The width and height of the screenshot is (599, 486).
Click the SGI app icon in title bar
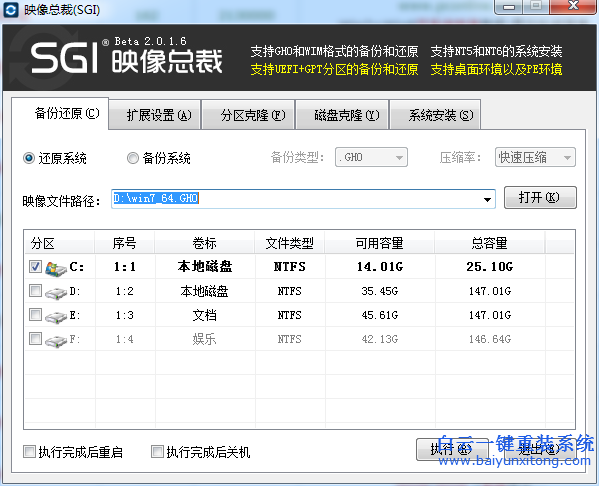(x=10, y=10)
